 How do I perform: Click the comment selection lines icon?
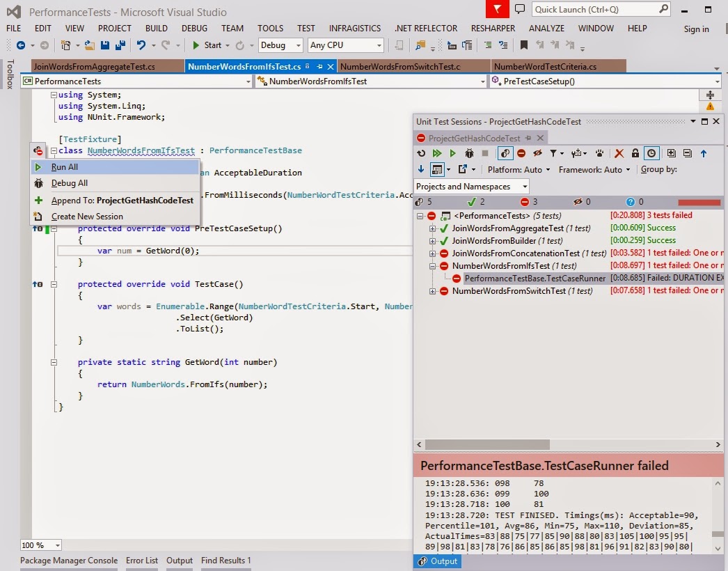488,45
